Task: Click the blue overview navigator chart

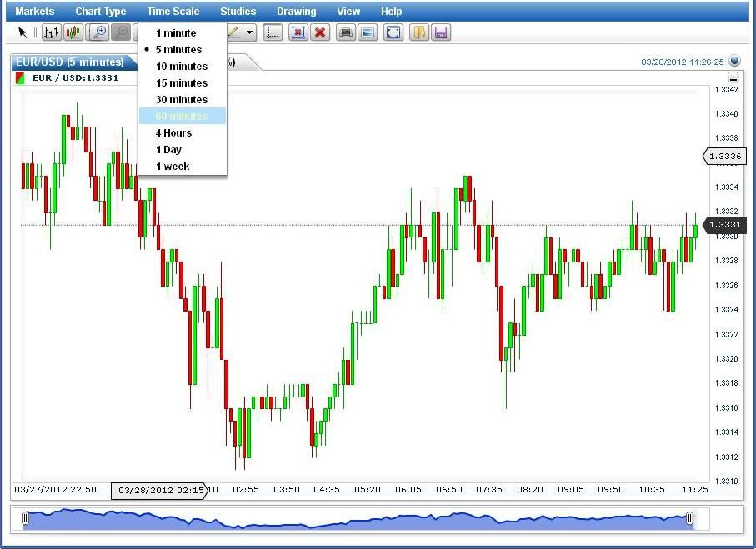Action: 358,519
